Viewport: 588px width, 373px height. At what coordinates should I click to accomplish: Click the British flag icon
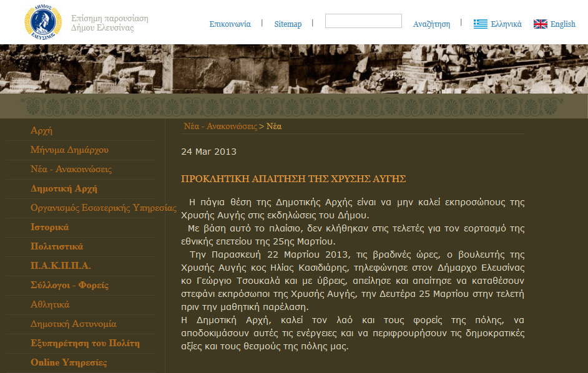click(540, 24)
